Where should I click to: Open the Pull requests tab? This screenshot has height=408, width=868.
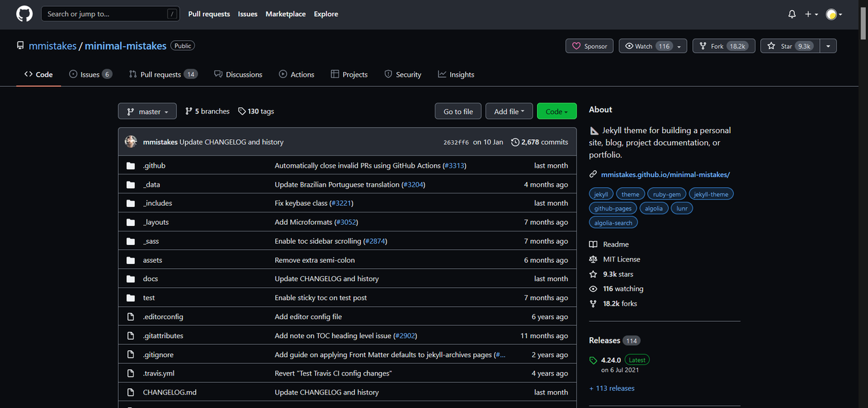163,75
